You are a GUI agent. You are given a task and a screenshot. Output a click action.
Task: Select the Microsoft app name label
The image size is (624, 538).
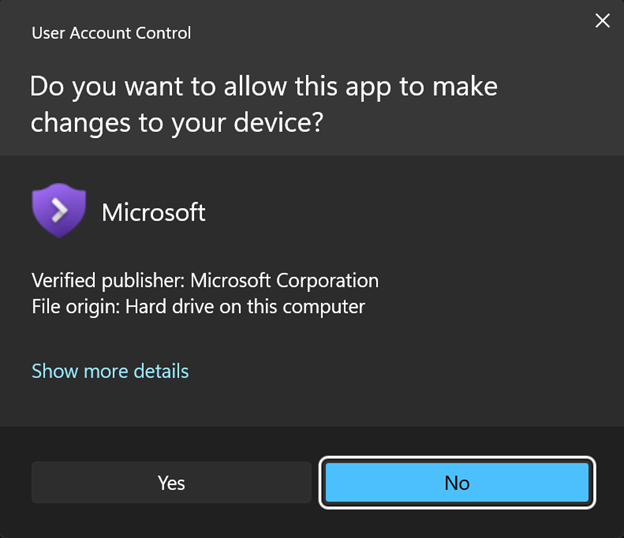154,212
